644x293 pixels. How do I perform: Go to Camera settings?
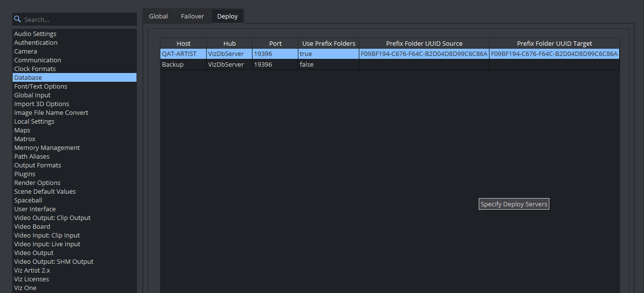[25, 51]
